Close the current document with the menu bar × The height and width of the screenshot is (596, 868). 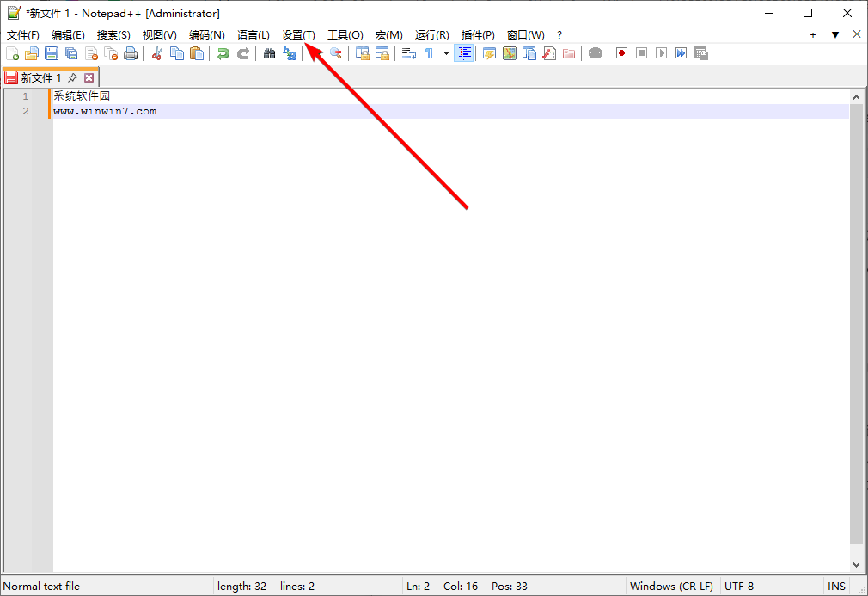tap(856, 34)
